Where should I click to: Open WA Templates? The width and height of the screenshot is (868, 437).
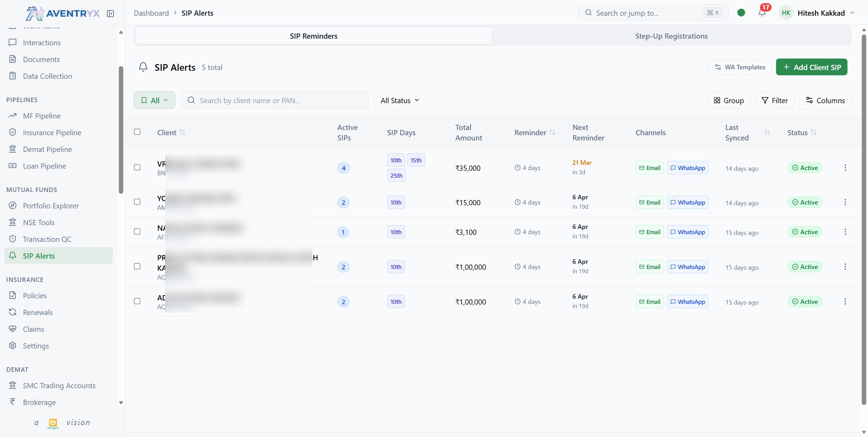[x=739, y=67]
